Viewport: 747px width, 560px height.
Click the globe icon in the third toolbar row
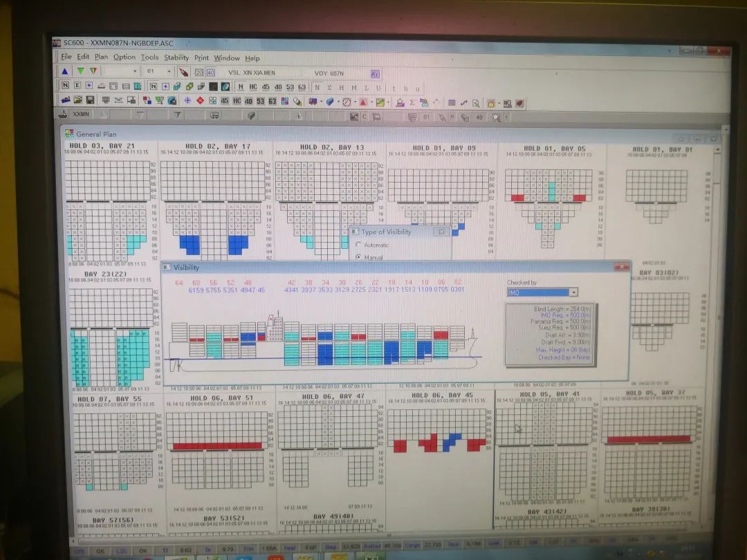pyautogui.click(x=172, y=100)
